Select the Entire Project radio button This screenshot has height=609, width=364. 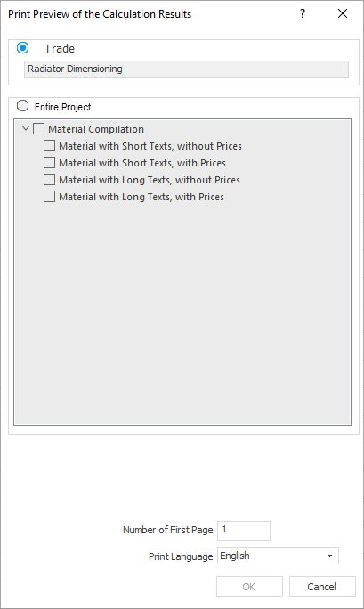coord(23,106)
